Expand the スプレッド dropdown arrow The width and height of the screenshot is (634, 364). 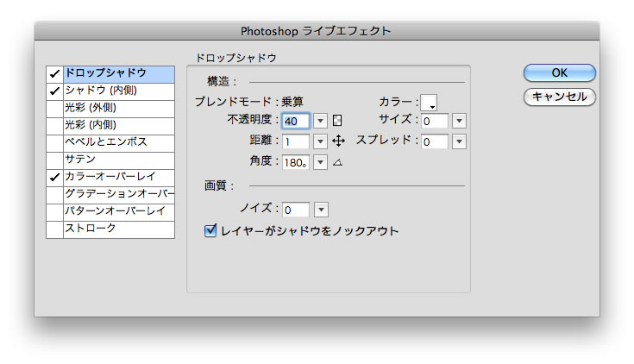click(x=459, y=141)
